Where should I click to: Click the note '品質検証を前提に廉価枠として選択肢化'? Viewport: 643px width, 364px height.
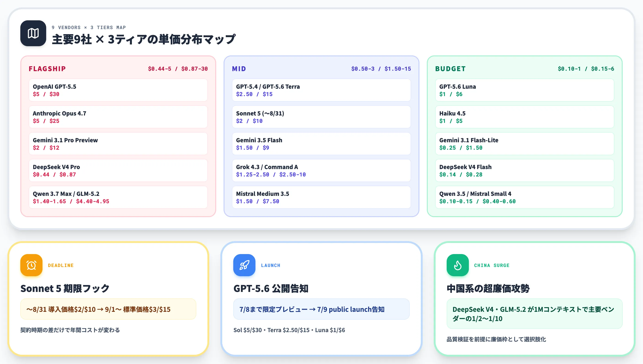496,339
